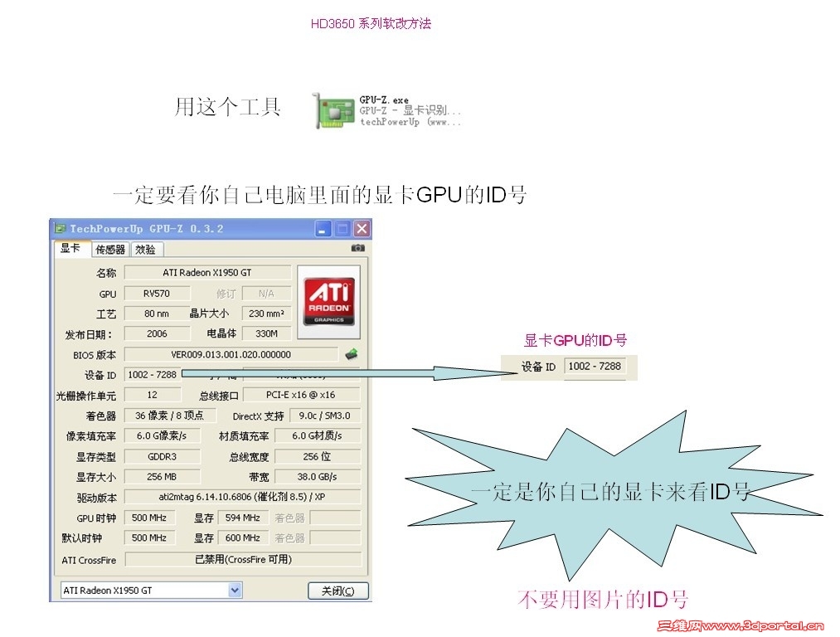This screenshot has height=637, width=840.
Task: Click the revision N/A field
Action: pos(266,294)
